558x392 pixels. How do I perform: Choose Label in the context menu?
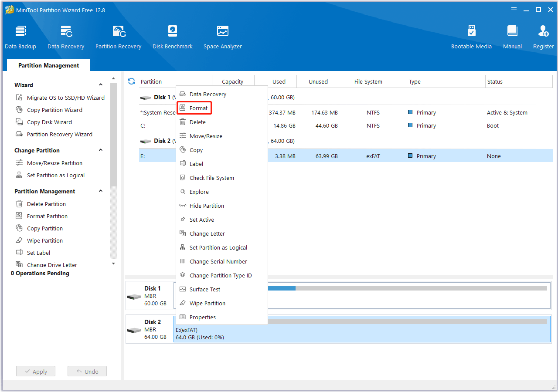221,164
